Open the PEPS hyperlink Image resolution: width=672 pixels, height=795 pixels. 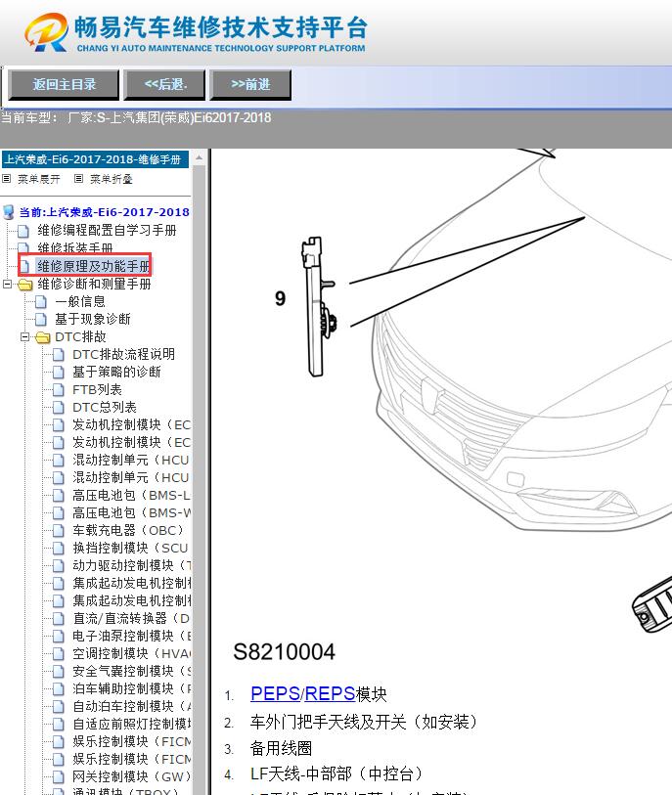(x=276, y=693)
